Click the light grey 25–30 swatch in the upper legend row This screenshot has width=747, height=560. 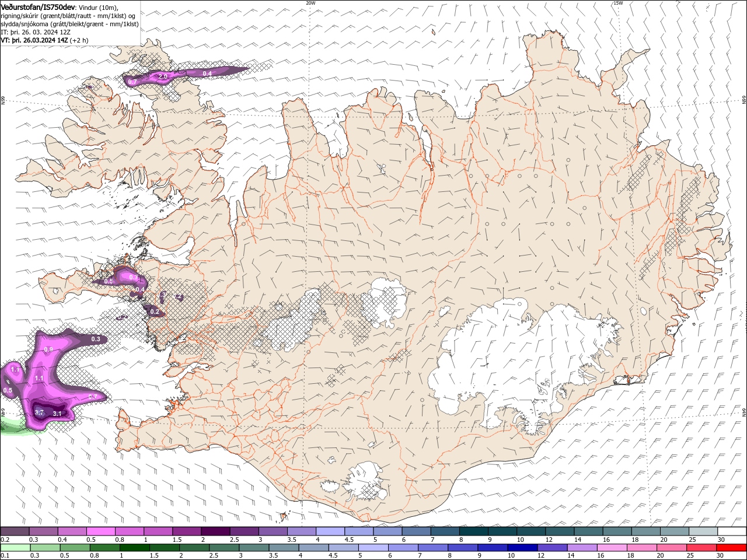[703, 531]
